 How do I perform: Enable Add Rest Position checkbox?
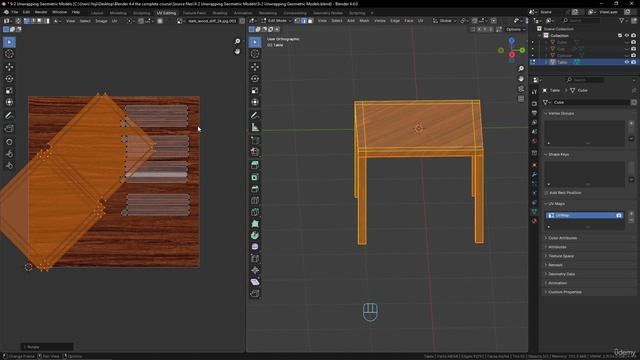click(x=547, y=193)
